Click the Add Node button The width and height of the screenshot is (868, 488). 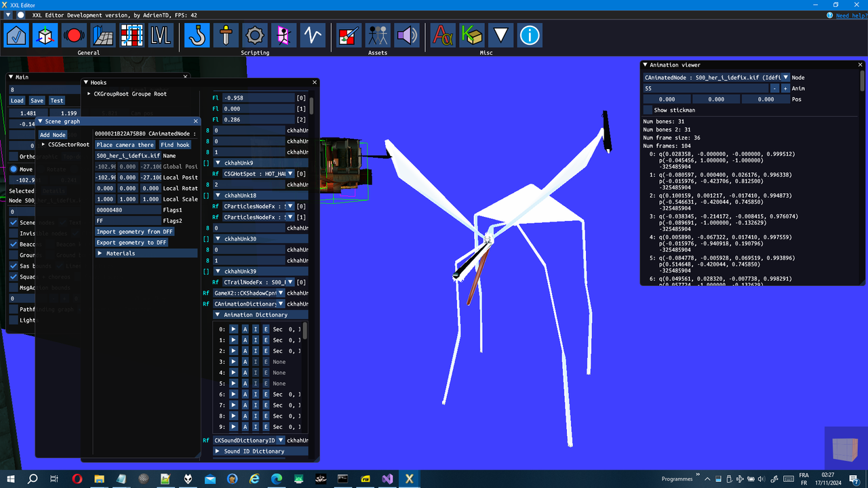pyautogui.click(x=53, y=135)
